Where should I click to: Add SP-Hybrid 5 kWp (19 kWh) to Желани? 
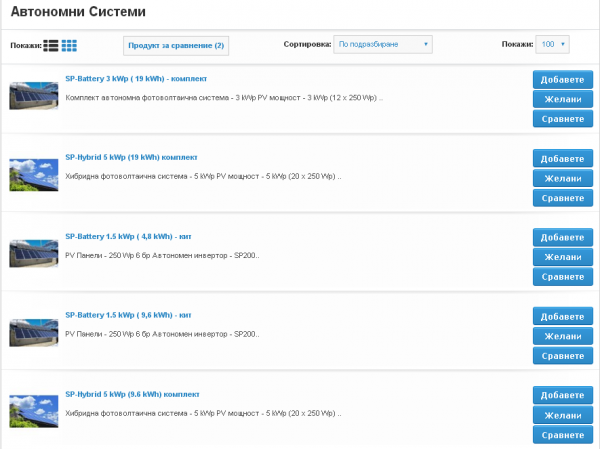[x=562, y=178]
